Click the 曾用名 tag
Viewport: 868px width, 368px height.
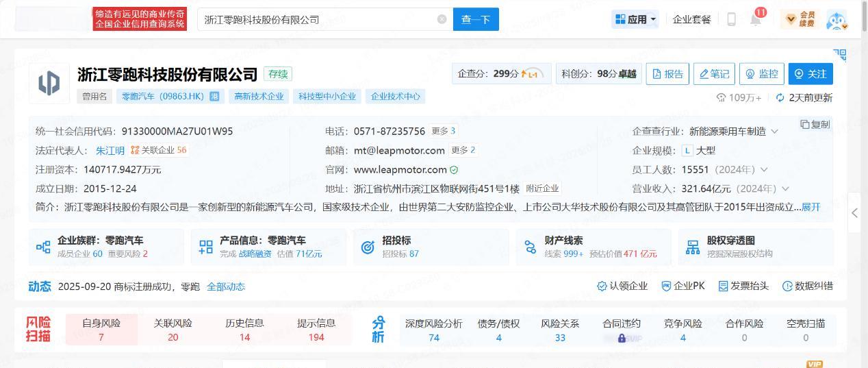tap(95, 97)
